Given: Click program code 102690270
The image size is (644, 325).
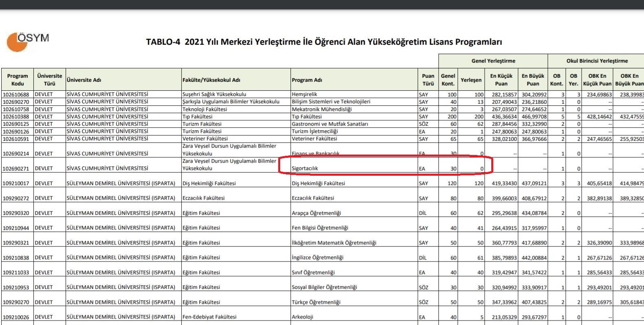Looking at the screenshot, I should pos(16,102).
